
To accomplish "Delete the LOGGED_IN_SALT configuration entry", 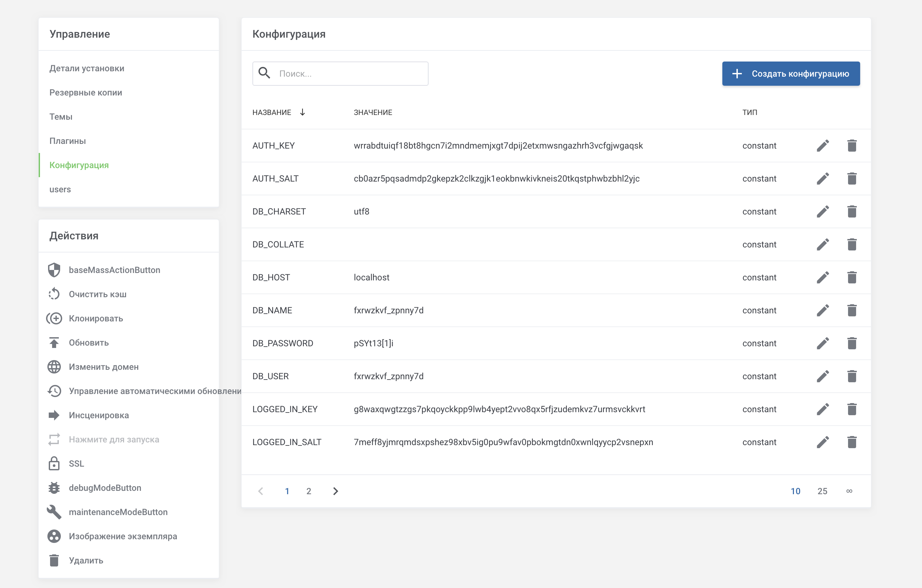I will pos(851,442).
